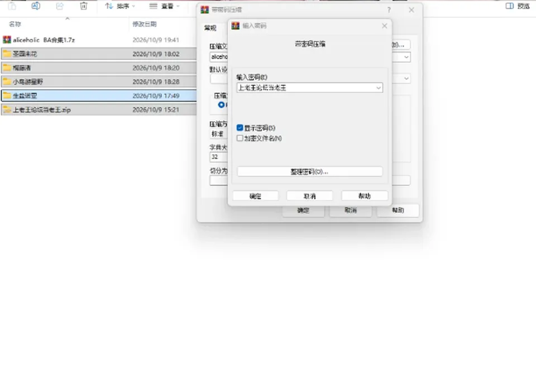Open the 排序 sort dropdown arrow in Explorer
The height and width of the screenshot is (392, 536).
pyautogui.click(x=133, y=6)
